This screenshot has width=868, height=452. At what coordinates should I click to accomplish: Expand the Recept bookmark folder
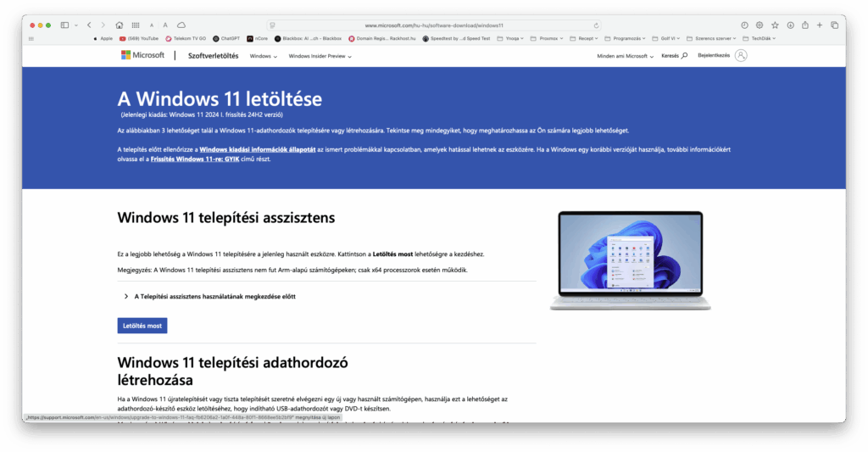pos(583,39)
